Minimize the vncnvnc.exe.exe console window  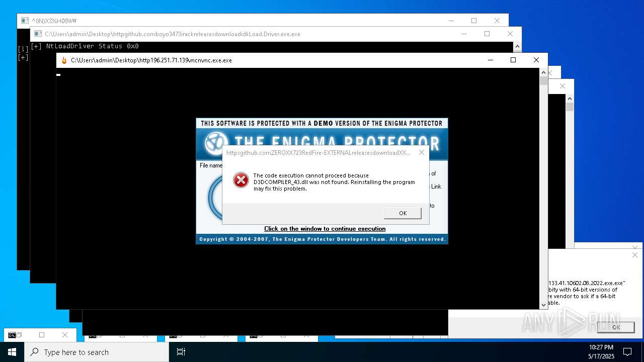(x=491, y=60)
